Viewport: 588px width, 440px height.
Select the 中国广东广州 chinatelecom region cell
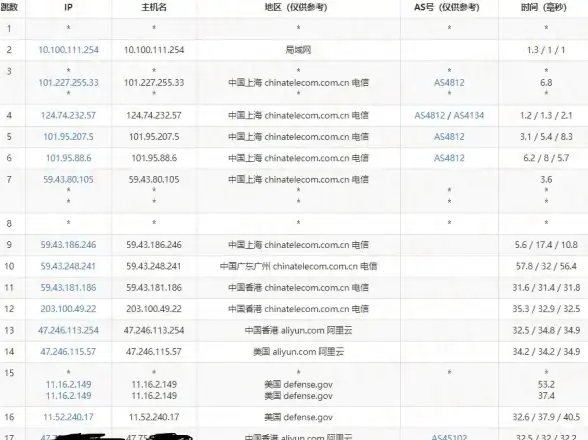pos(298,266)
